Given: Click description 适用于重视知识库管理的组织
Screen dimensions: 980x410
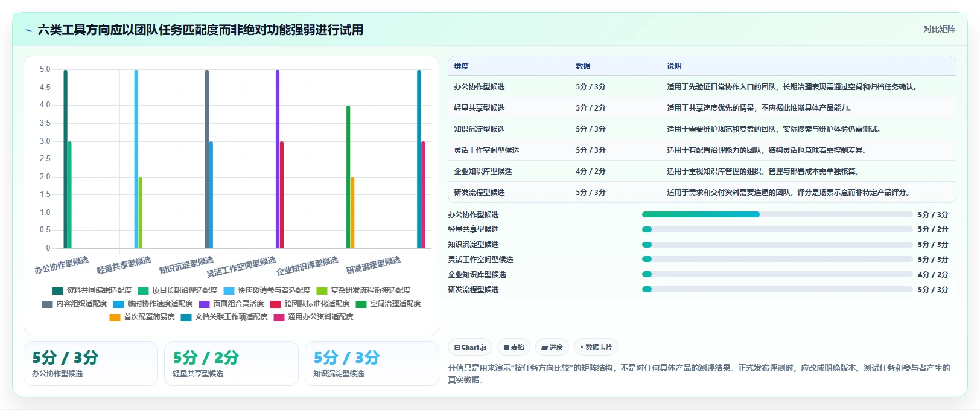Looking at the screenshot, I should point(763,171).
